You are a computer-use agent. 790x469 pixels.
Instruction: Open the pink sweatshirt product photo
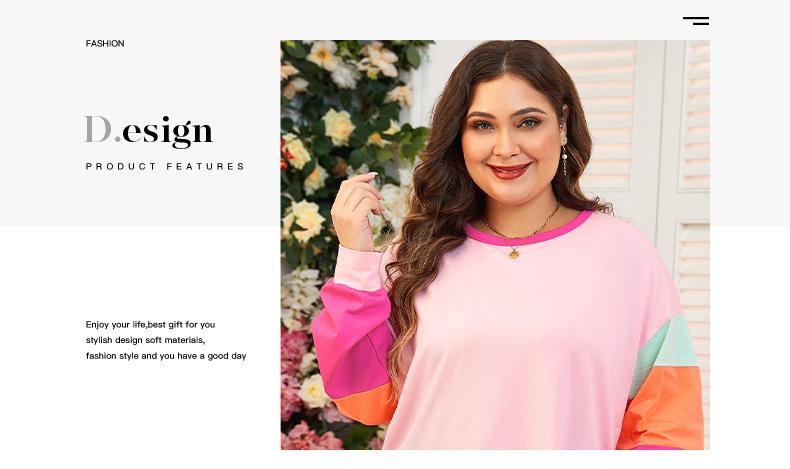pos(495,245)
